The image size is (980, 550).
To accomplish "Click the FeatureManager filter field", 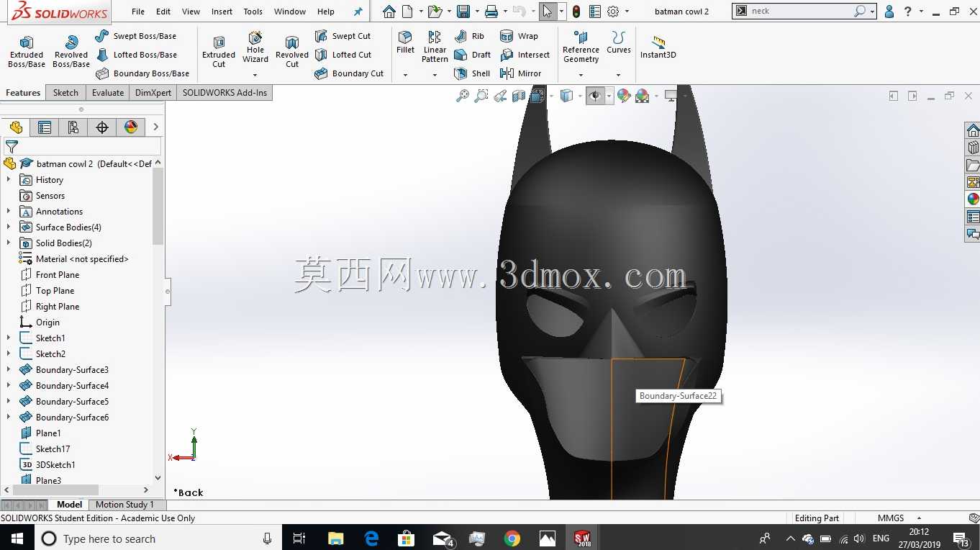I will [x=83, y=147].
